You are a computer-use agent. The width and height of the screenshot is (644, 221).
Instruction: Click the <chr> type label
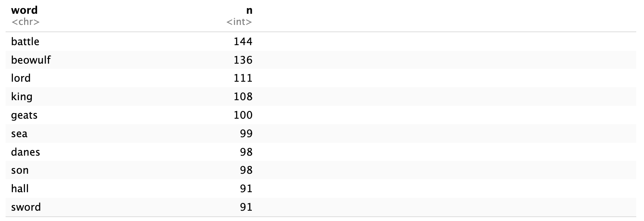25,21
